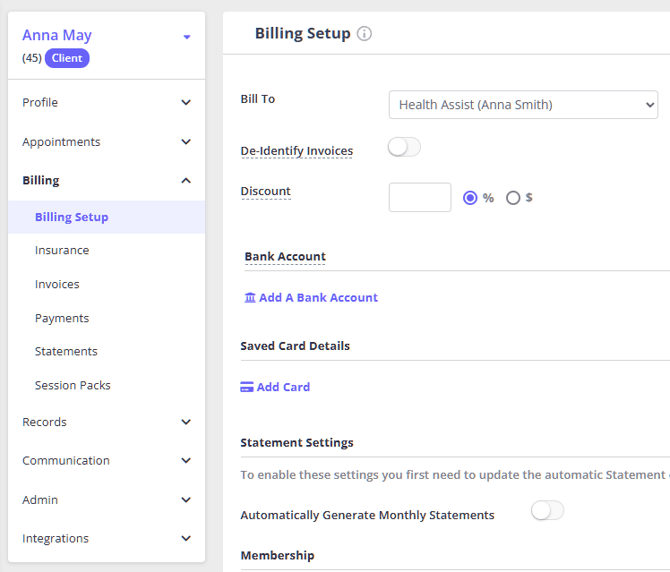Select the percent discount radio button
This screenshot has height=572, width=670.
click(x=470, y=198)
